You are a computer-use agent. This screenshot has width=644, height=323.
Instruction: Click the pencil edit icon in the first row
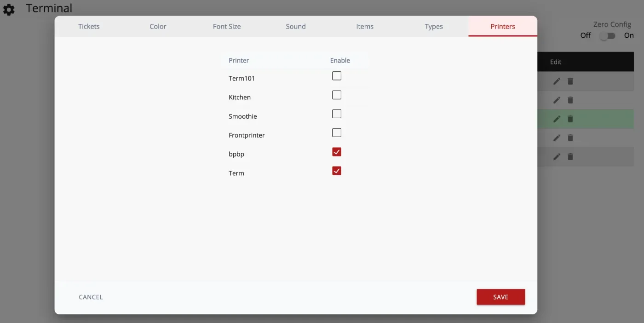coord(557,81)
